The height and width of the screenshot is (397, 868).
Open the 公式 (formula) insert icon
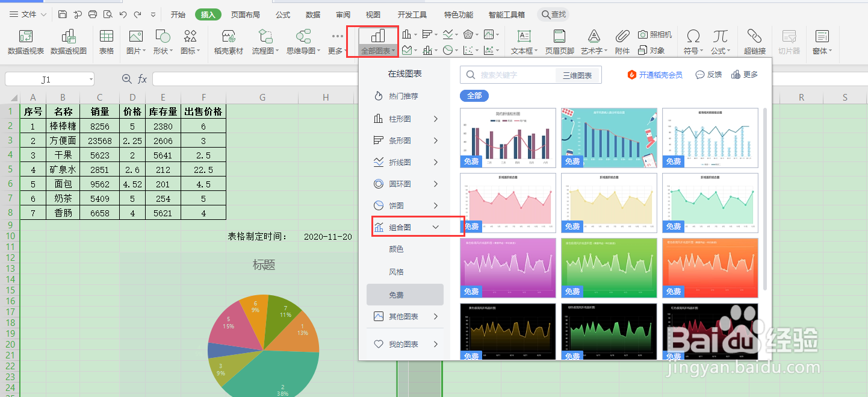click(x=721, y=41)
